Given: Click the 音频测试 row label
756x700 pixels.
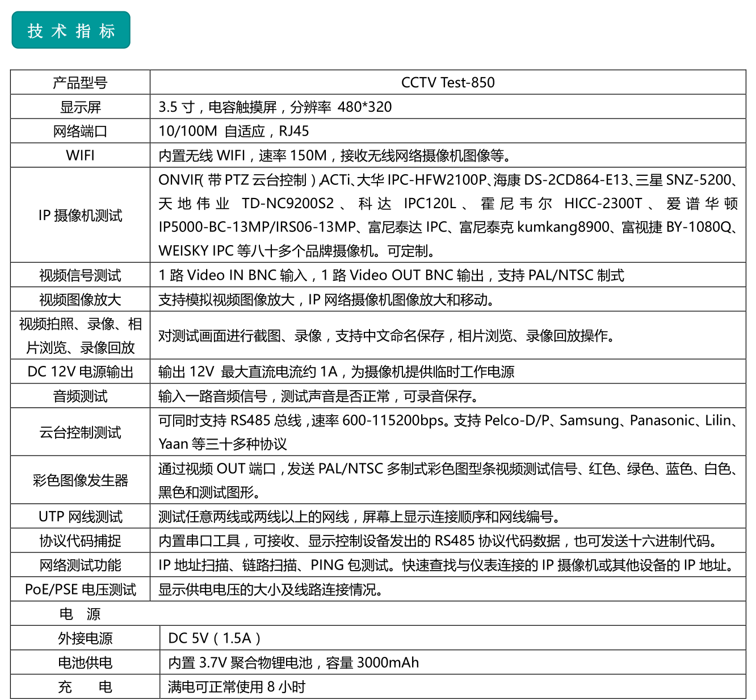Looking at the screenshot, I should [80, 397].
